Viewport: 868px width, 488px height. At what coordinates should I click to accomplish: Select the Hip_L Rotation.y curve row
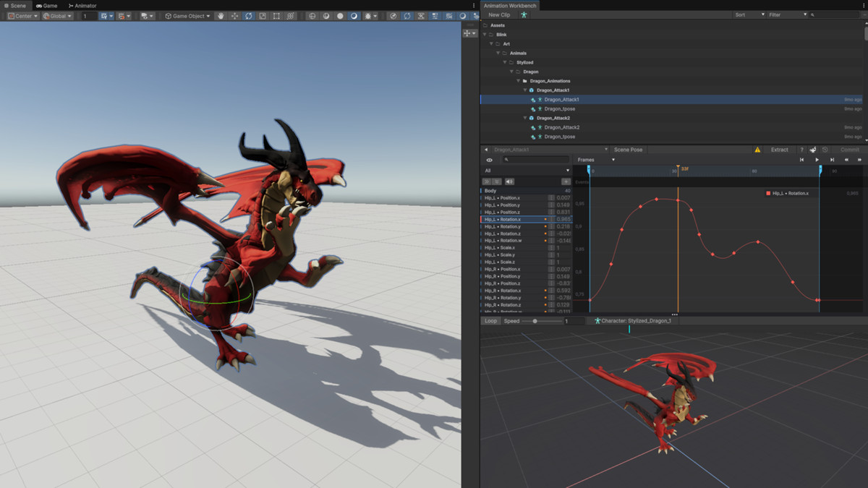click(x=525, y=226)
